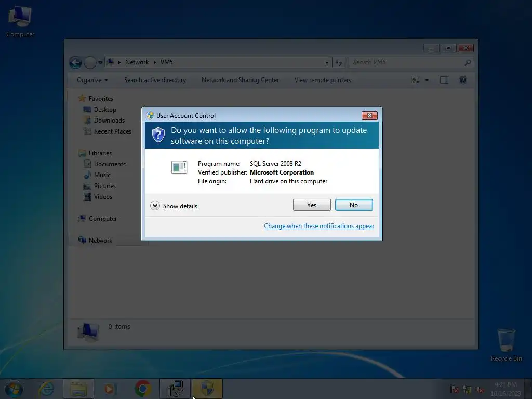Launch Google Chrome from taskbar
532x399 pixels.
pyautogui.click(x=142, y=389)
